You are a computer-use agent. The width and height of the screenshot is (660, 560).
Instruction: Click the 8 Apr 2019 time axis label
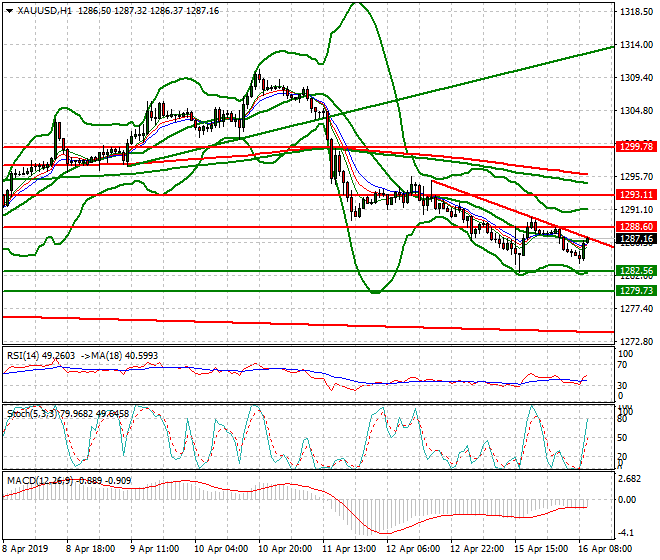[25, 549]
